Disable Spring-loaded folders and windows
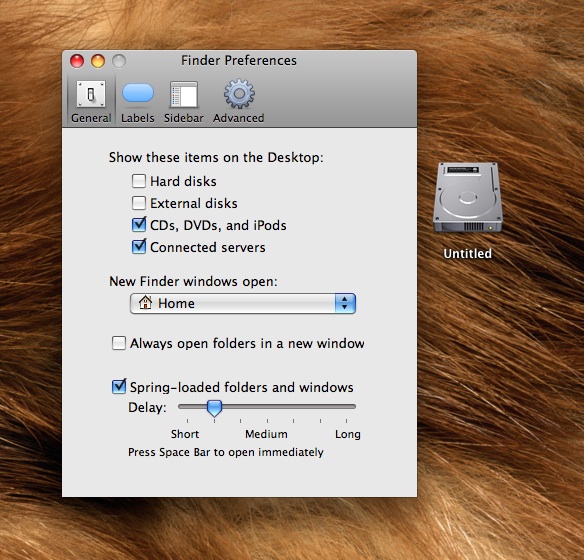The image size is (584, 560). [119, 386]
